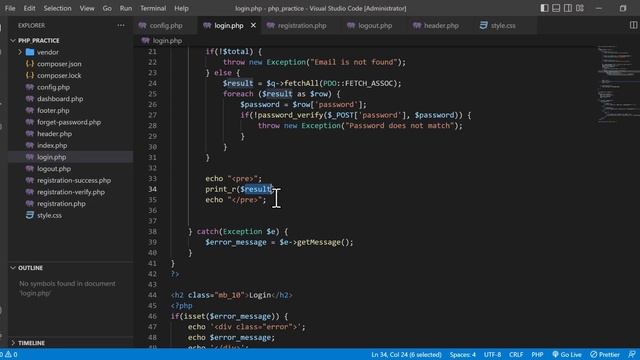Toggle secondary sidebar layout icon

click(568, 8)
